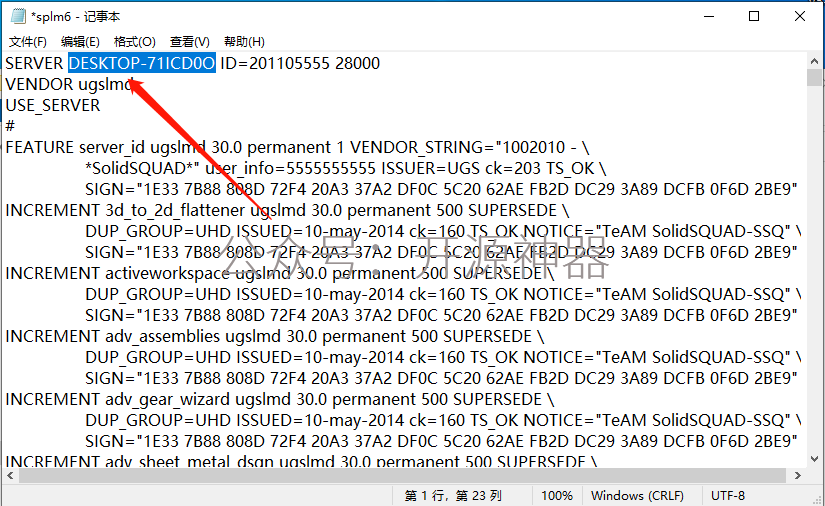
Task: Click ISSUER=UGS text
Action: (430, 168)
